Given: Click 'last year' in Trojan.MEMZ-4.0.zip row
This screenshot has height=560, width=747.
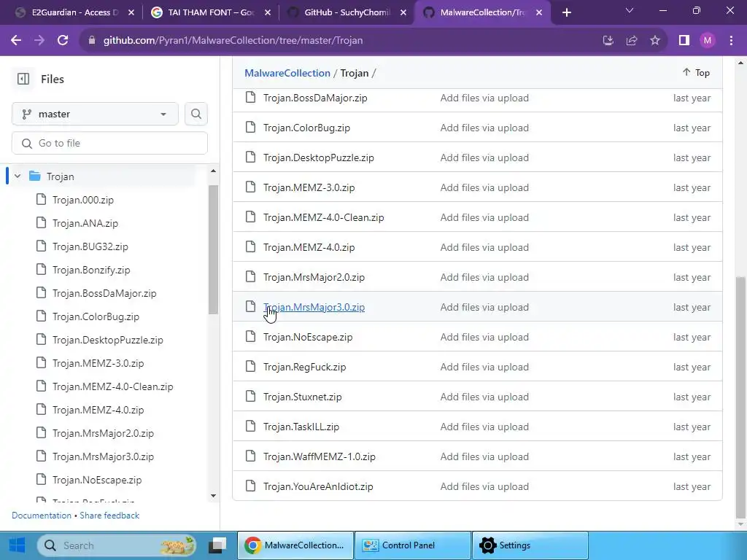Looking at the screenshot, I should (692, 248).
